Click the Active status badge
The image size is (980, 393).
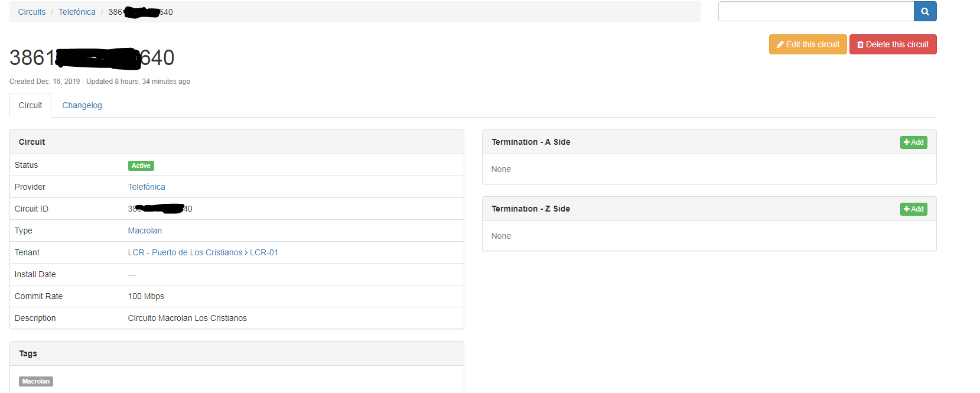click(141, 166)
